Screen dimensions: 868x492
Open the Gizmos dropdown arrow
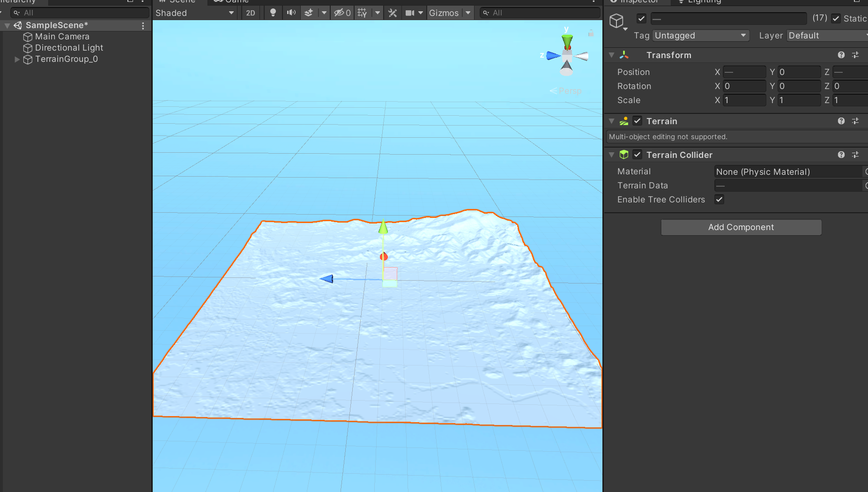[x=468, y=13]
